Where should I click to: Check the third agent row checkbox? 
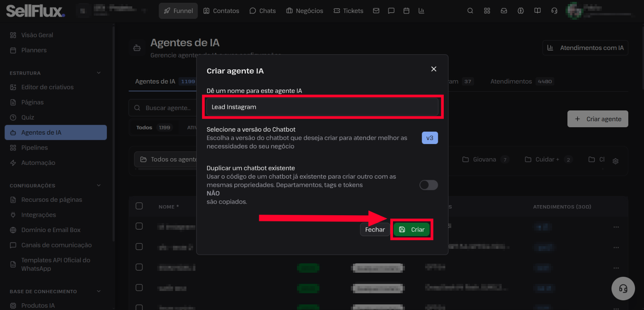139,267
